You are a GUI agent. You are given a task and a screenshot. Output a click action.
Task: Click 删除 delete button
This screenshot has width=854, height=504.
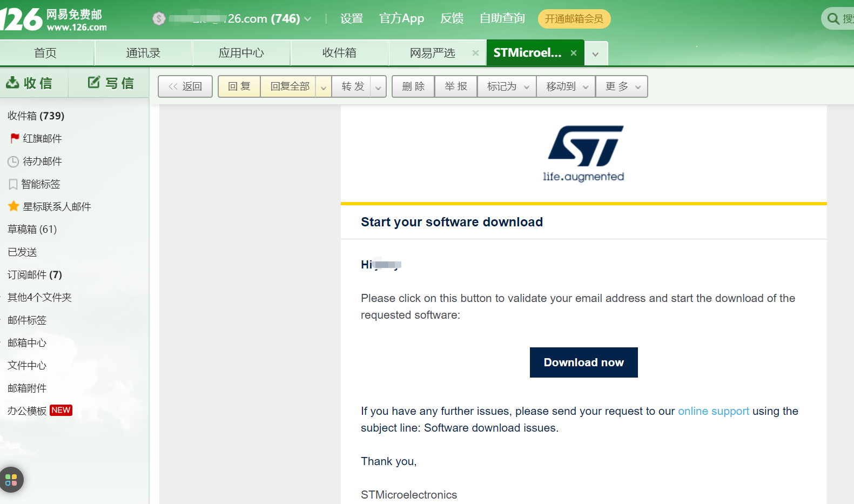tap(413, 86)
